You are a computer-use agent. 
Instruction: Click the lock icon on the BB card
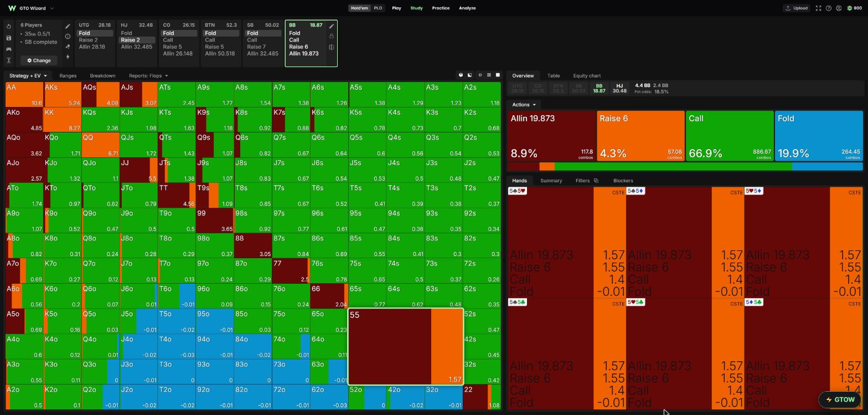pyautogui.click(x=332, y=37)
